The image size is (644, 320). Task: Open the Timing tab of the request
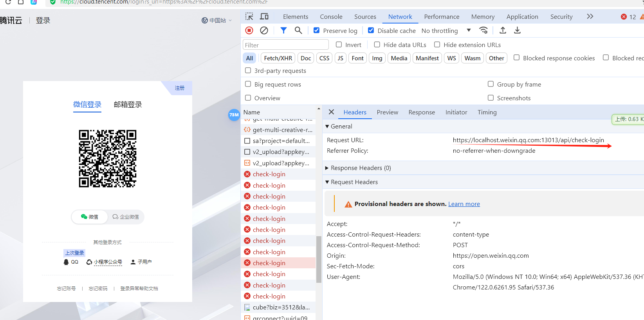tap(487, 112)
